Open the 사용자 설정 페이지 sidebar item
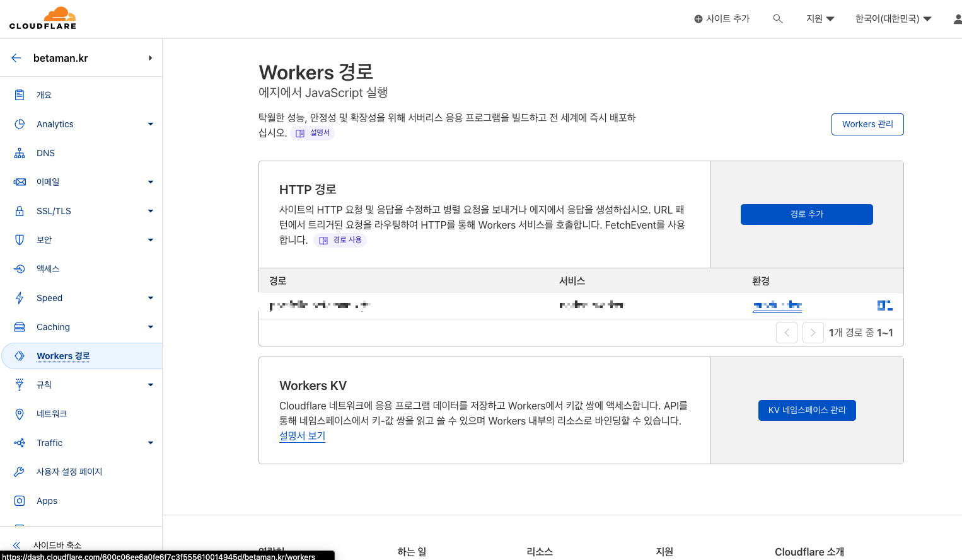The height and width of the screenshot is (560, 962). [69, 472]
